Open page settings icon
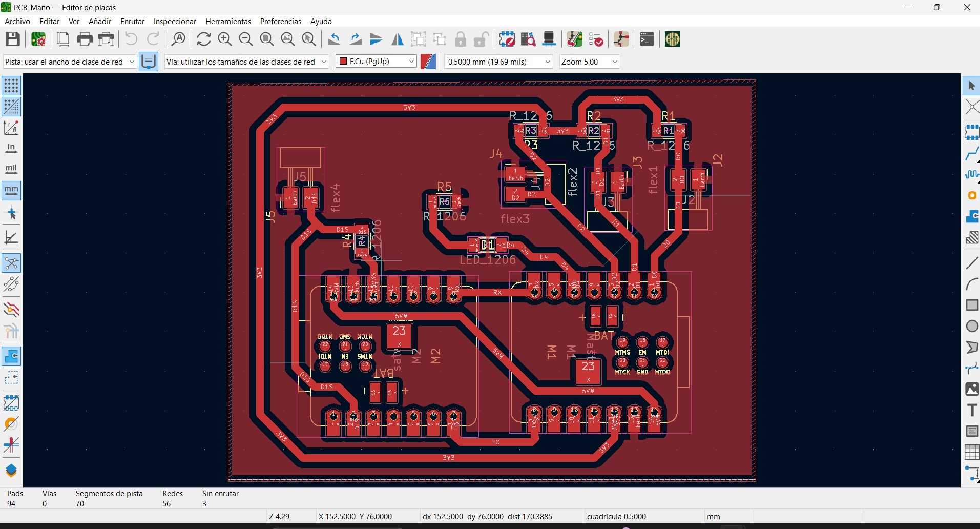This screenshot has height=529, width=980. 63,39
